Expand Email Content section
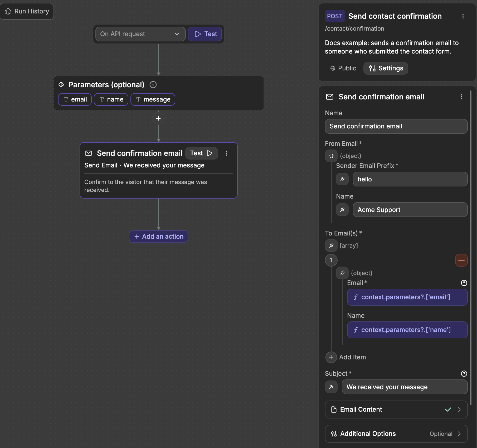The width and height of the screenshot is (477, 448). (x=396, y=410)
